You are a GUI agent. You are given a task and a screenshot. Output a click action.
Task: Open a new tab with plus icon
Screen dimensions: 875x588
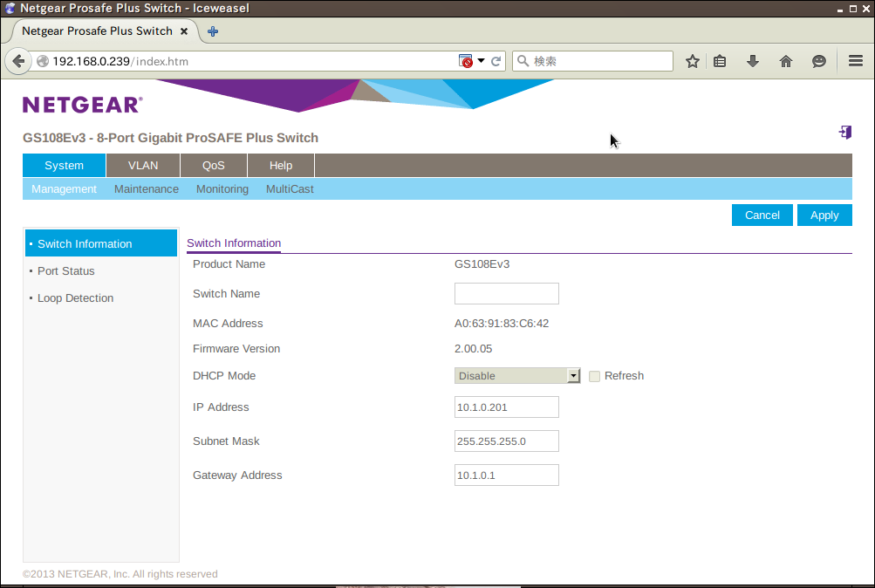(213, 31)
